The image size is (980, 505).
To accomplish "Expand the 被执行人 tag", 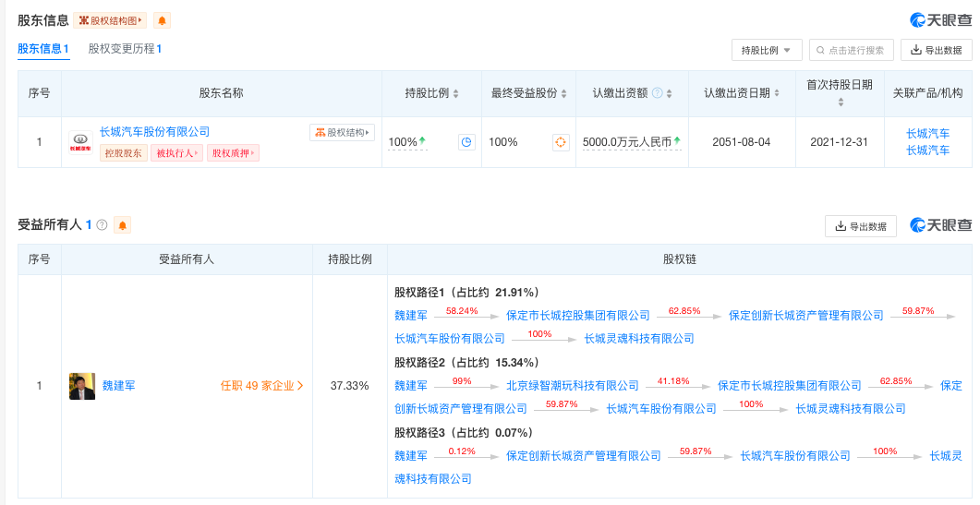I will [176, 153].
